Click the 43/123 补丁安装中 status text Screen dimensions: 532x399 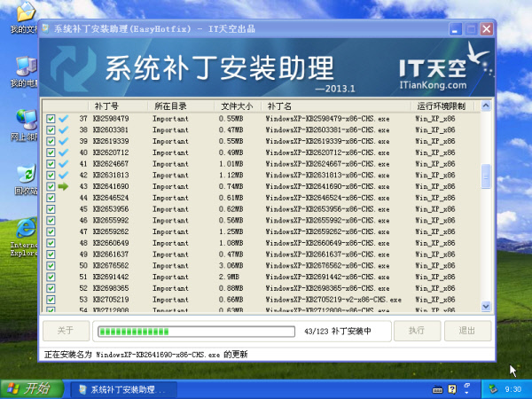pos(338,331)
